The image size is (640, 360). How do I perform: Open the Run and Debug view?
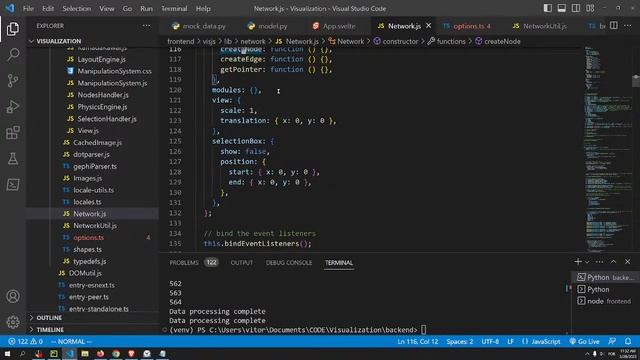pyautogui.click(x=13, y=107)
